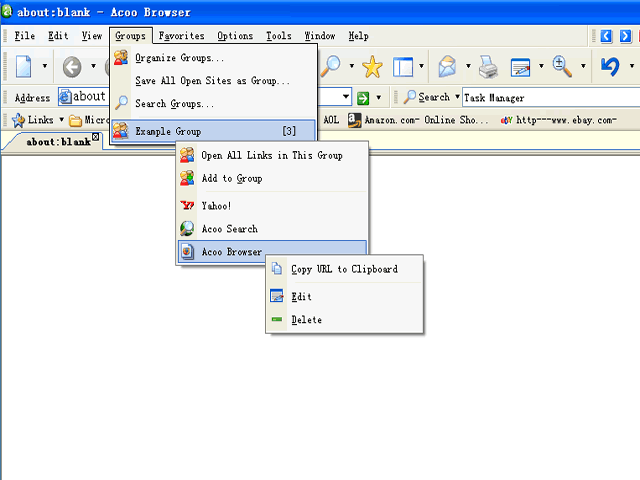Click the AOL bookmark link
This screenshot has width=640, height=480.
(x=331, y=120)
